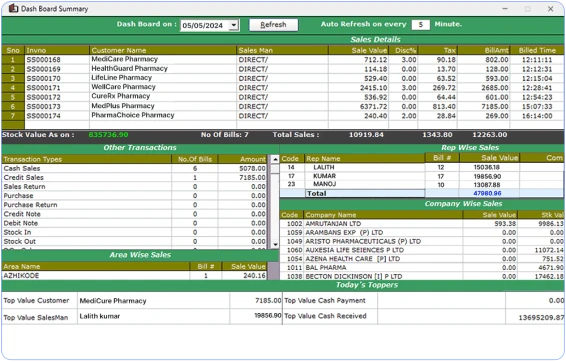Click MedPlus Pharmacy customer name
The height and width of the screenshot is (363, 566).
click(x=123, y=106)
